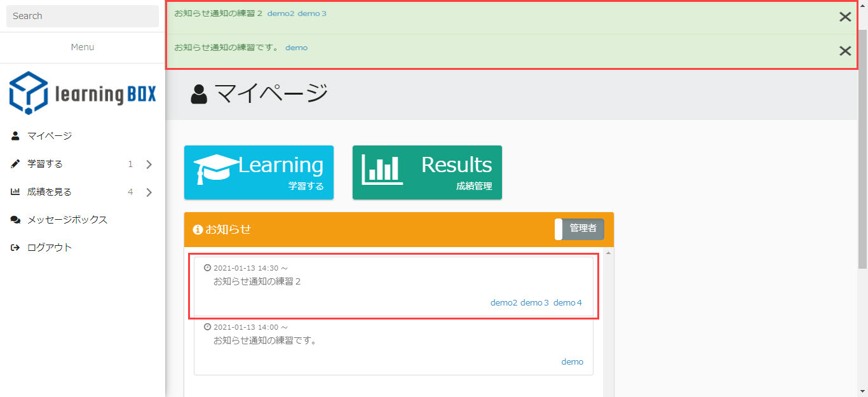868x397 pixels.
Task: Click the learningBOX logo in sidebar
Action: pos(83,93)
